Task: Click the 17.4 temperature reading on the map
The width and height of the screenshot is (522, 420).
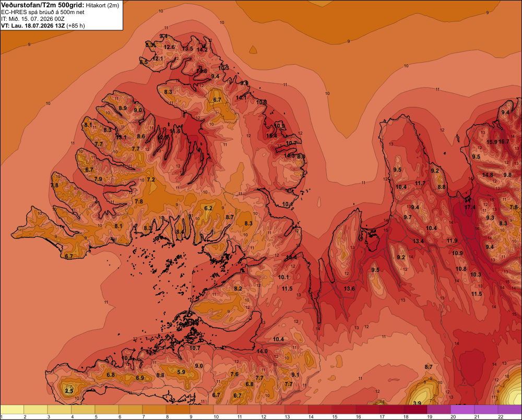Action: tap(470, 207)
